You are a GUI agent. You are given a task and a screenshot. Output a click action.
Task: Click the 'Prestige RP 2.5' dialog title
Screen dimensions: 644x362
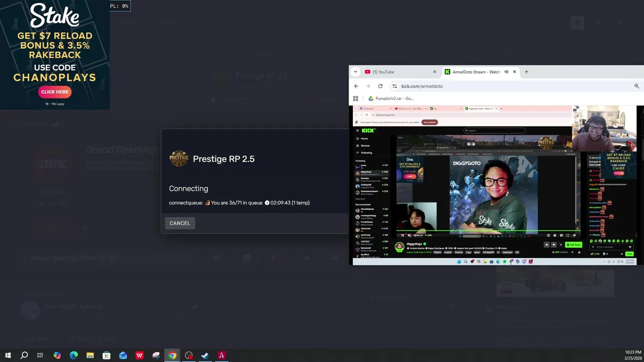[224, 159]
